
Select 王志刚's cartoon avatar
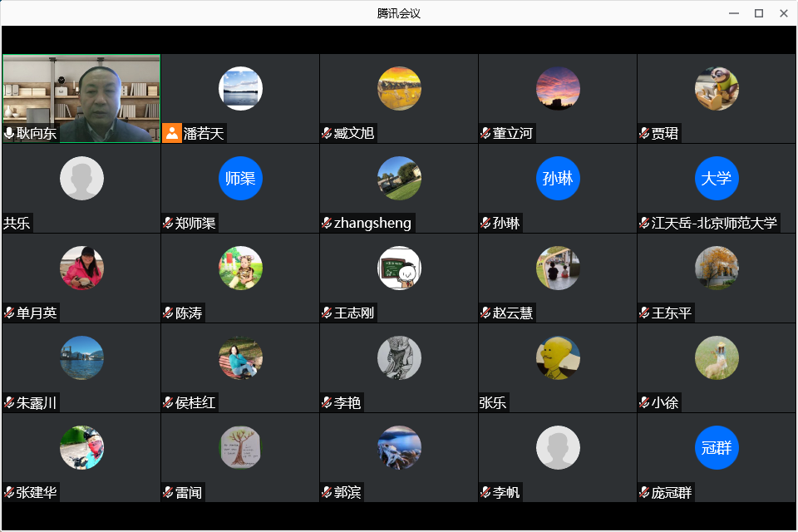pos(399,268)
